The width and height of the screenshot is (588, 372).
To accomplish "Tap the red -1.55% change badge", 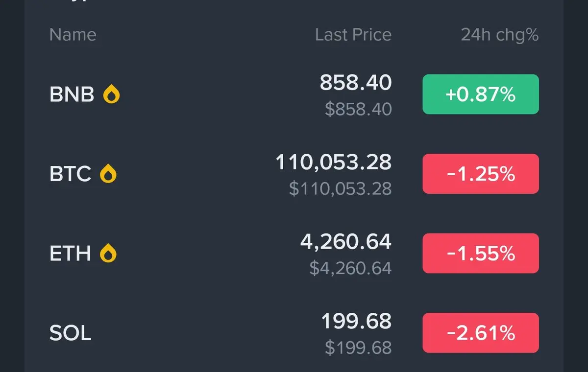I will tap(481, 254).
